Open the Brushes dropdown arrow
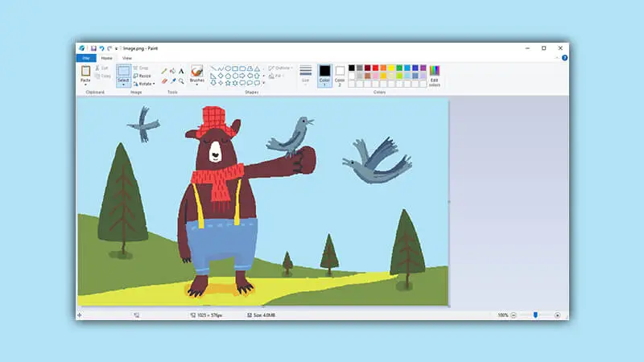 (x=196, y=84)
